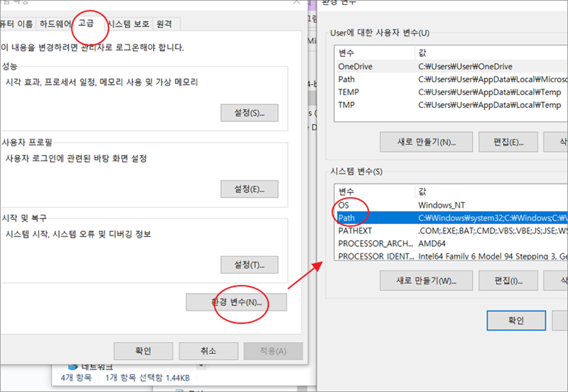Click C:\Users\User\OneDrive value cell

point(465,67)
